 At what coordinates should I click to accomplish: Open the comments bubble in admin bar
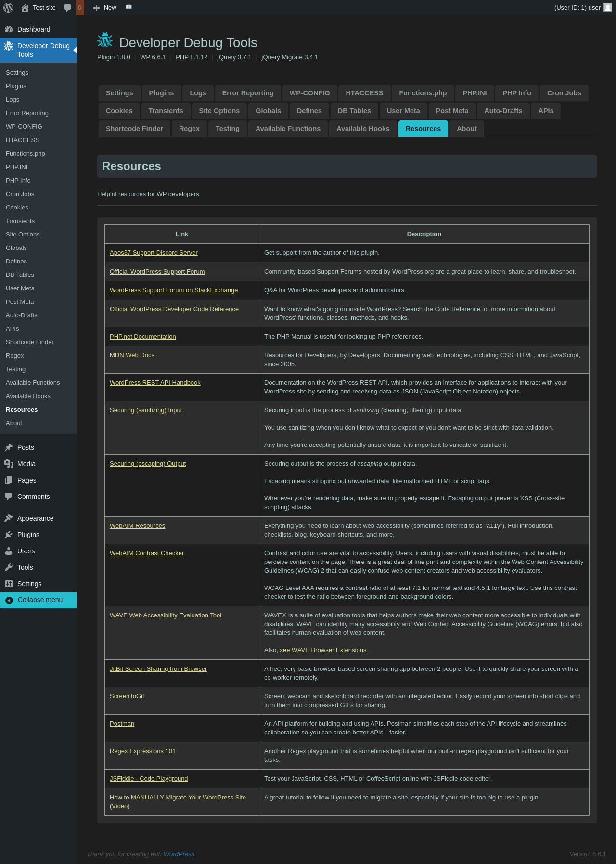click(67, 8)
